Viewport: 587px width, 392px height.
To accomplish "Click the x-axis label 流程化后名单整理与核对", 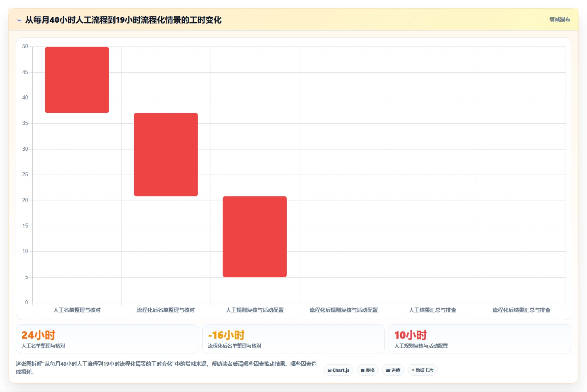I will 166,310.
